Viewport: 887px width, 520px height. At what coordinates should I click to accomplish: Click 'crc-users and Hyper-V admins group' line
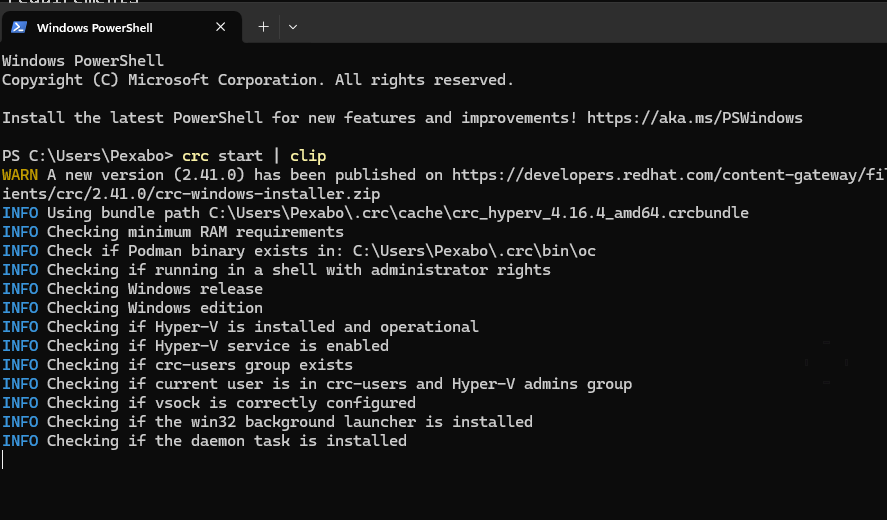point(317,384)
